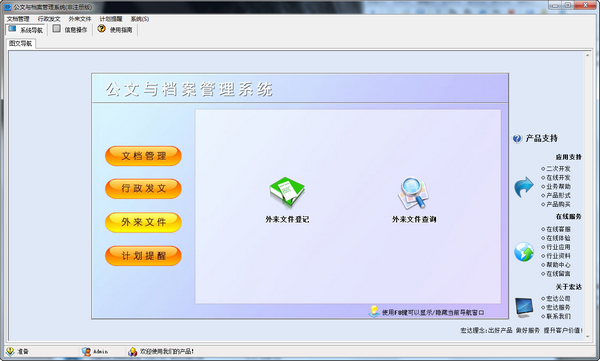Close the 公文与档案管理系统 window
Screen dimensions: 600x361
[585, 5]
